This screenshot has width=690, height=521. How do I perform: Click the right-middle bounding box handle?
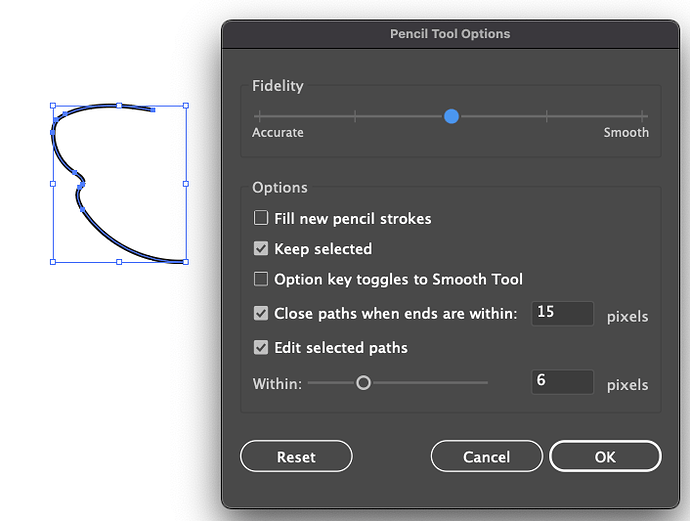pyautogui.click(x=185, y=184)
